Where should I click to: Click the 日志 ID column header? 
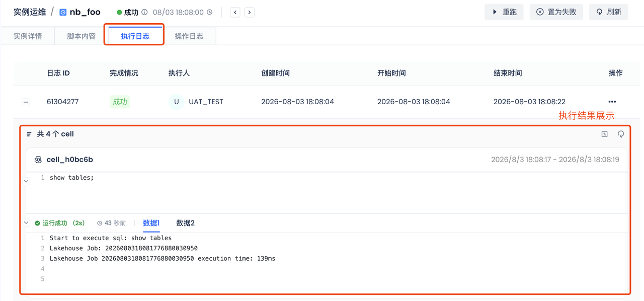point(58,73)
